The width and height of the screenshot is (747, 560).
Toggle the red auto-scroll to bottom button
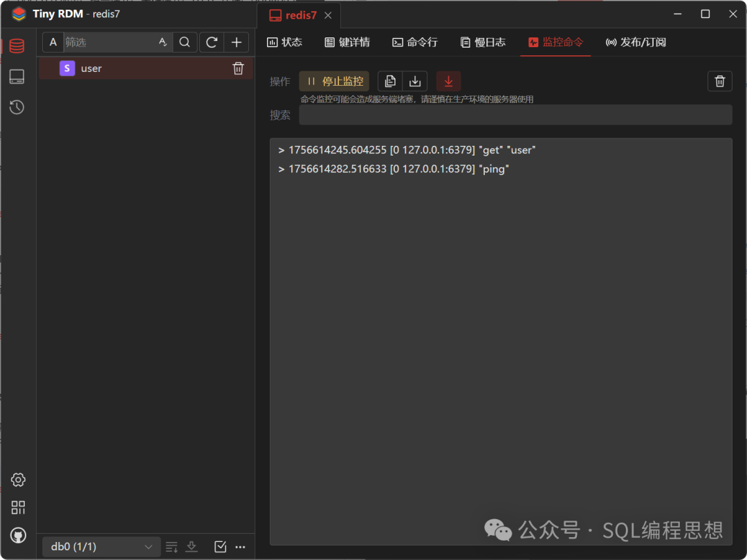(x=448, y=82)
